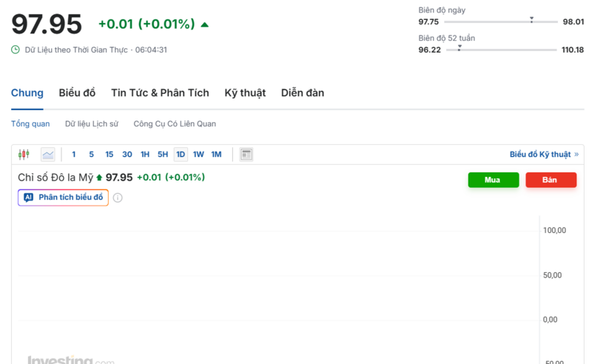Select the candlestick chart type icon
592x364 pixels.
click(x=24, y=155)
